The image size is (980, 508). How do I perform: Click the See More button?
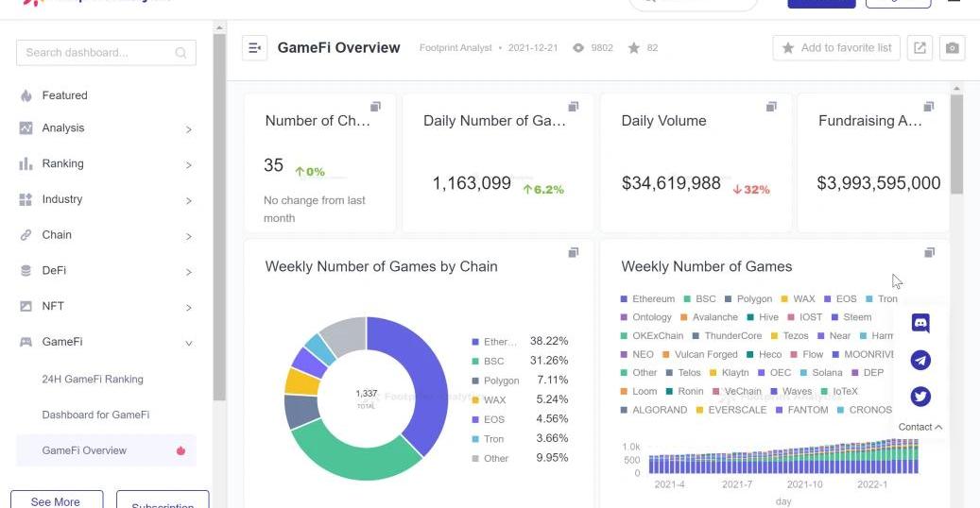tap(56, 500)
